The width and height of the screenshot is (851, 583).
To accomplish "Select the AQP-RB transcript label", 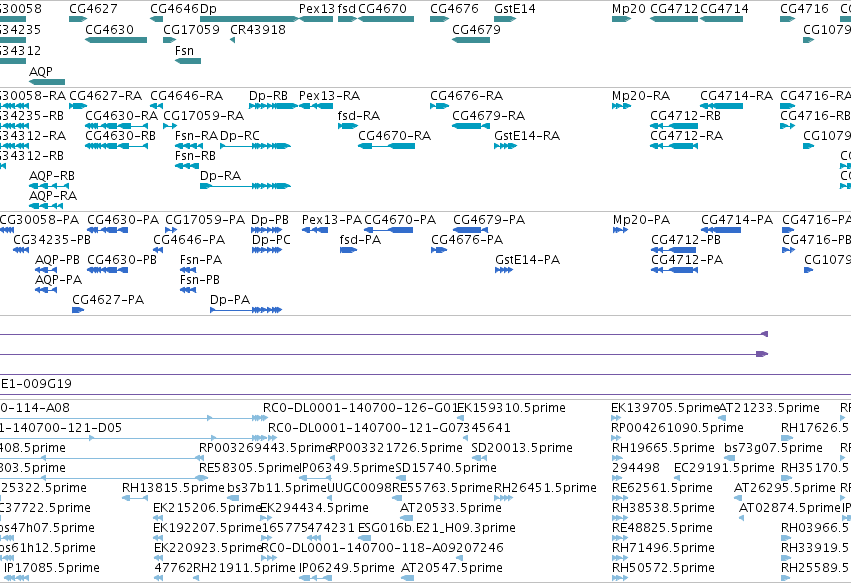I will point(52,176).
